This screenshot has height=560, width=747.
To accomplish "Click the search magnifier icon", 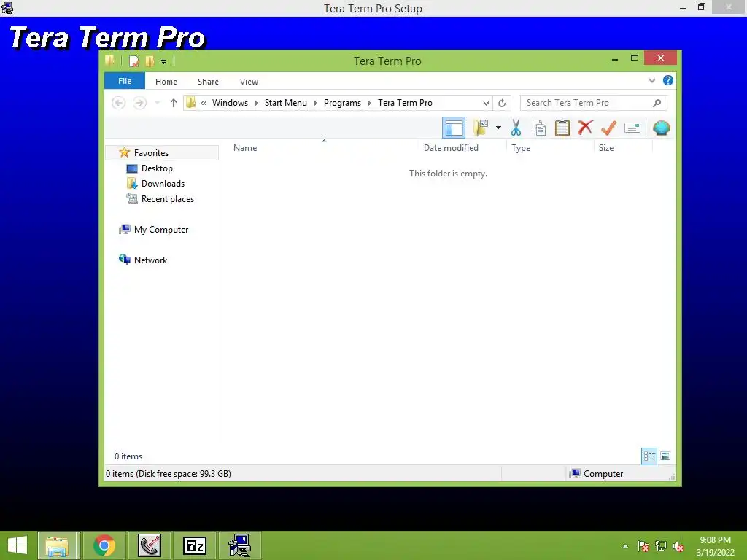I will (x=657, y=103).
